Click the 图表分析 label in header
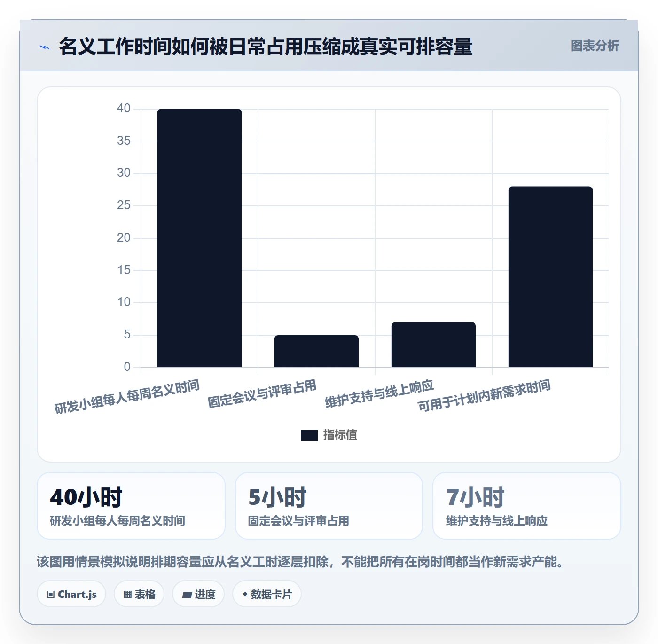 click(595, 46)
